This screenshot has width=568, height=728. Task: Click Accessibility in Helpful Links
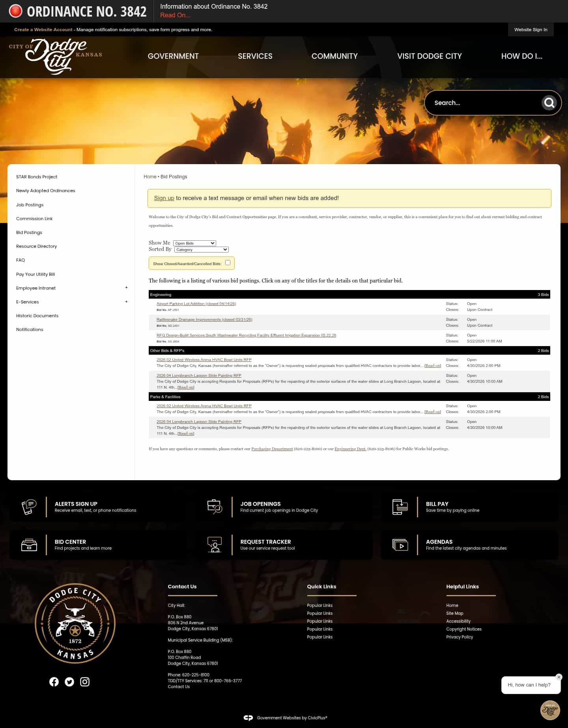tap(458, 621)
